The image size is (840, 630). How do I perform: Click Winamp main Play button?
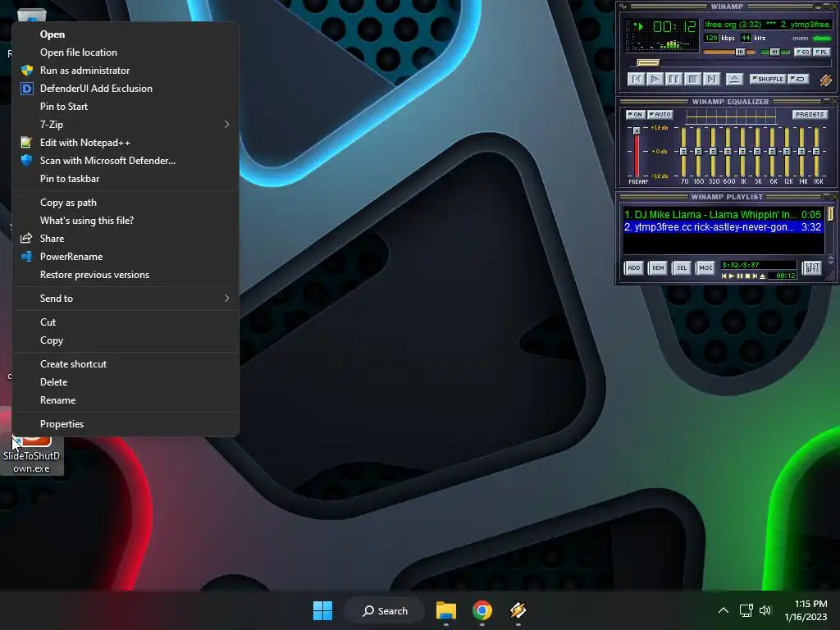coord(655,80)
